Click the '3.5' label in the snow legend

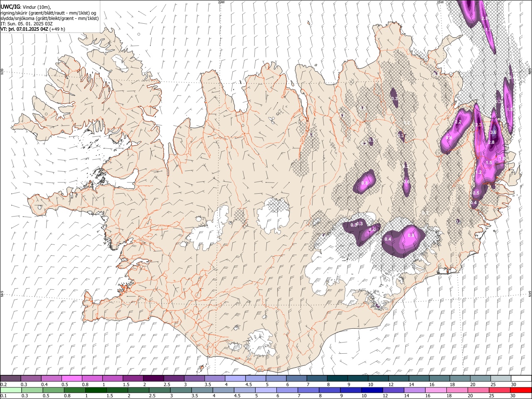(x=207, y=384)
